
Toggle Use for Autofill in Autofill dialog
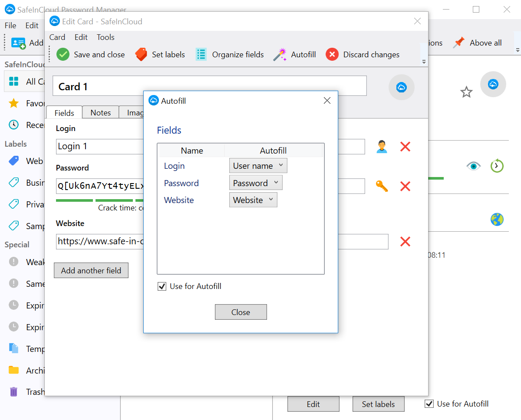pos(162,286)
